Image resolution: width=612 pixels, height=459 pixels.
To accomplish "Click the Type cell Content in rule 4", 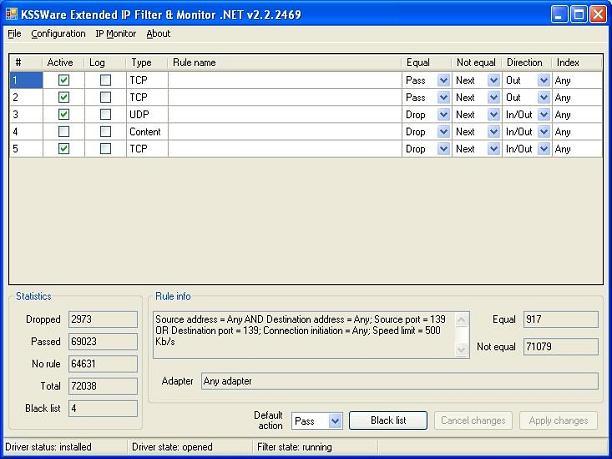I will 146,131.
